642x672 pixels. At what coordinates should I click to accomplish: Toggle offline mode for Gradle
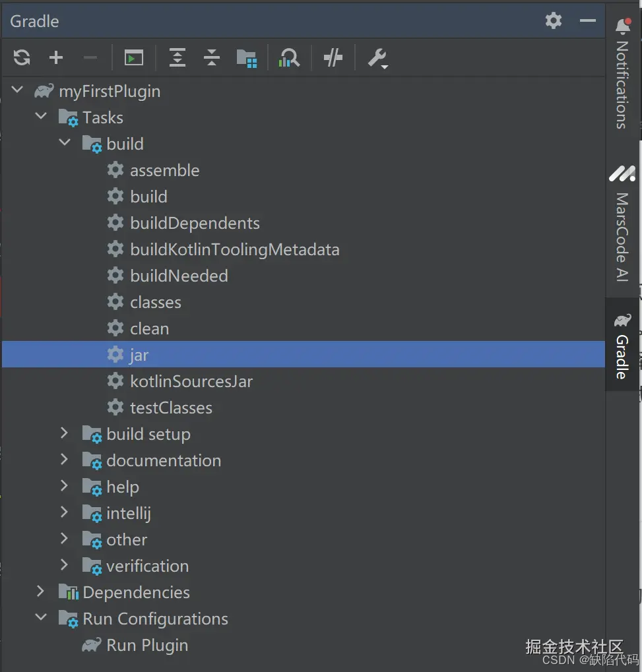click(x=333, y=57)
